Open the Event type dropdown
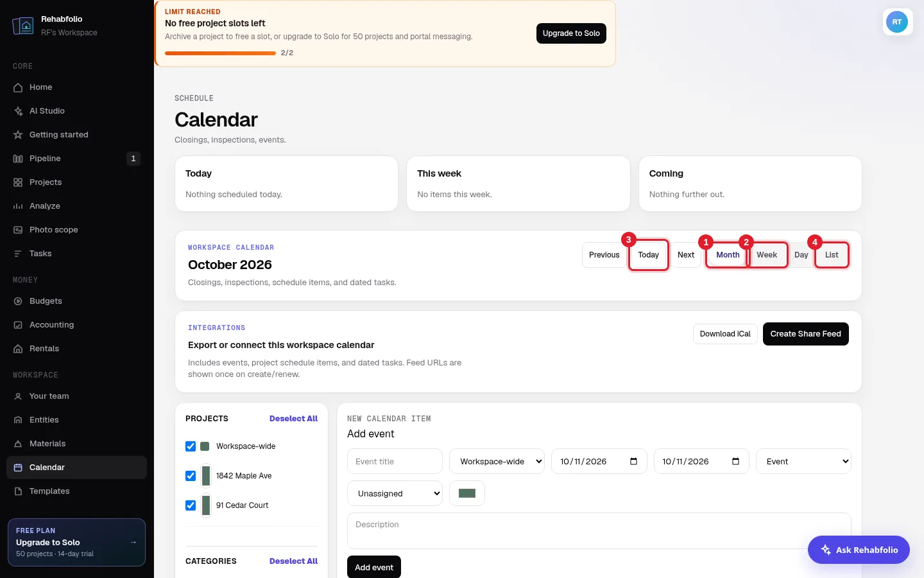 point(804,461)
